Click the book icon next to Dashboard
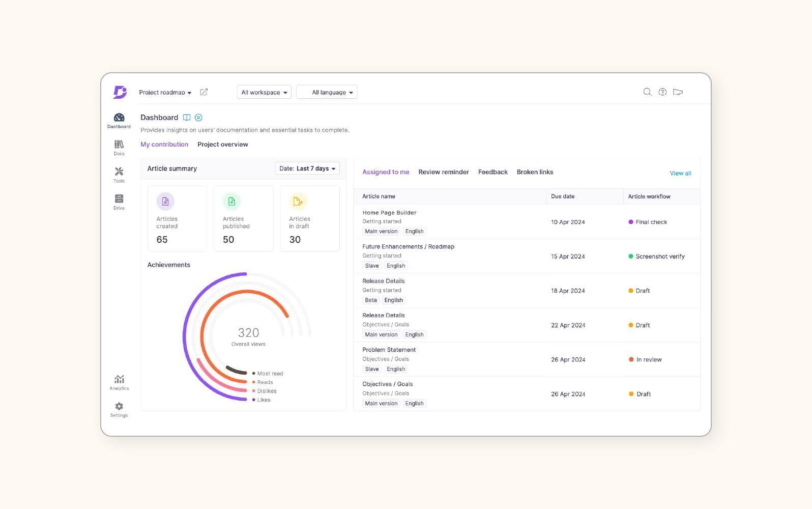The height and width of the screenshot is (509, 812). click(x=187, y=118)
